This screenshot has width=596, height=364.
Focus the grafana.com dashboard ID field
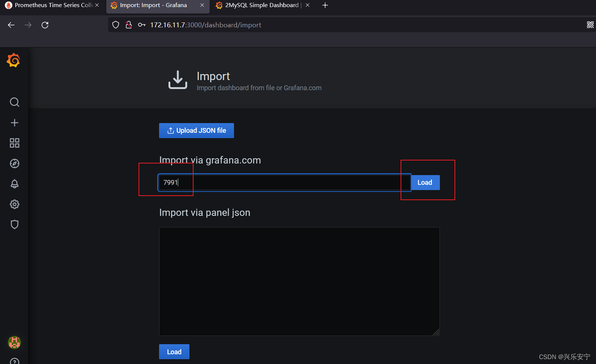point(285,183)
